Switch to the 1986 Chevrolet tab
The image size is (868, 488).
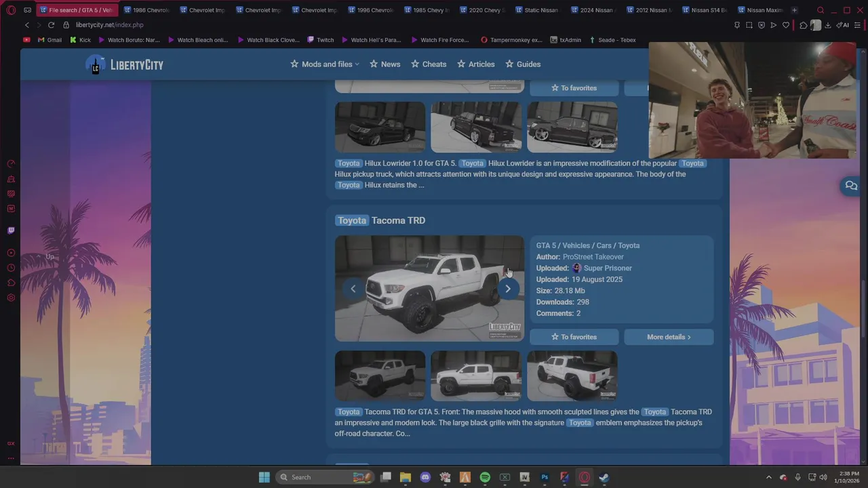click(x=146, y=10)
